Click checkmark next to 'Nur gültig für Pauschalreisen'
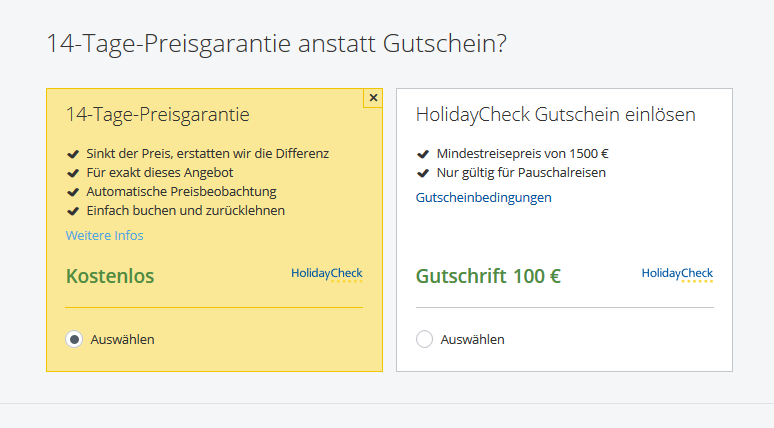Screen dimensions: 774x428 click(x=423, y=173)
